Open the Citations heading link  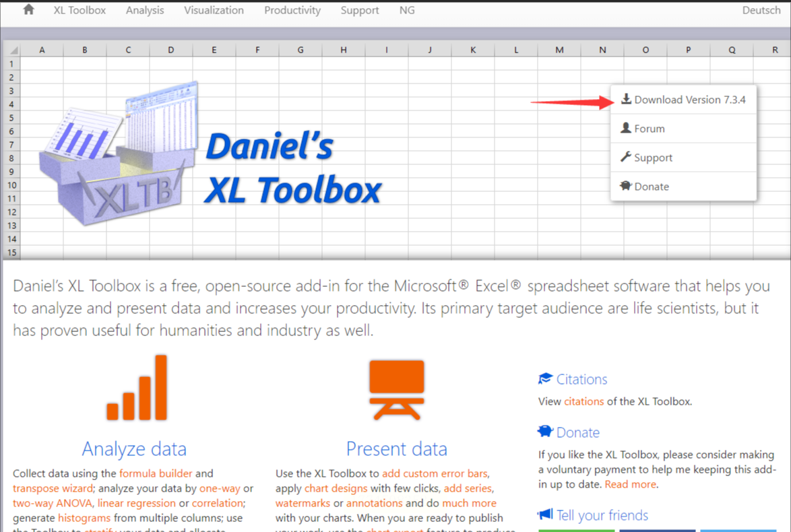[581, 379]
